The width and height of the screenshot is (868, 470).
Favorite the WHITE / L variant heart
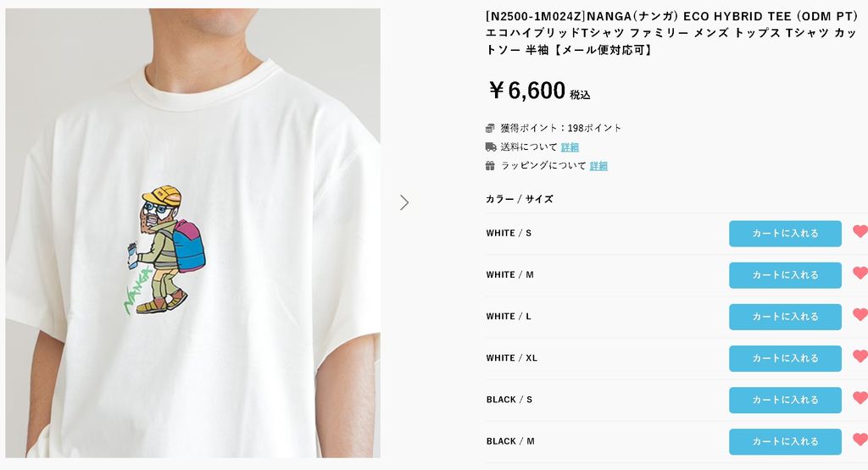tap(860, 315)
